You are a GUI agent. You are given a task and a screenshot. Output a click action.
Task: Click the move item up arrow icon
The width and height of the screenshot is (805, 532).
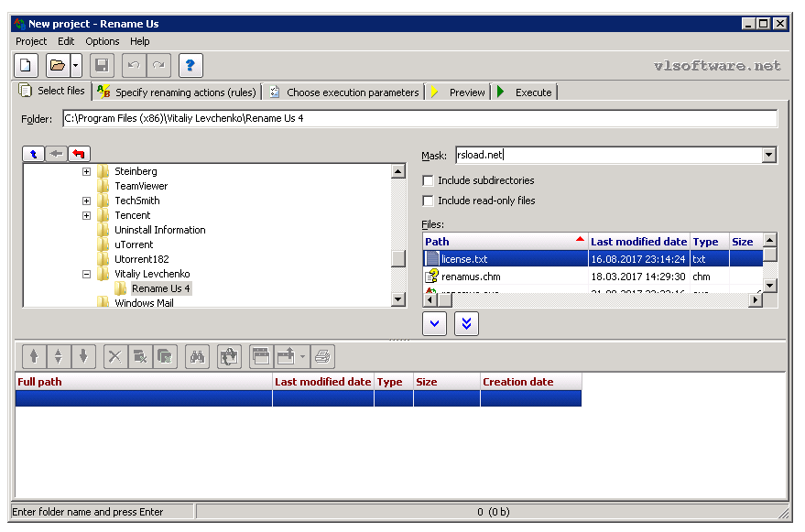click(33, 356)
